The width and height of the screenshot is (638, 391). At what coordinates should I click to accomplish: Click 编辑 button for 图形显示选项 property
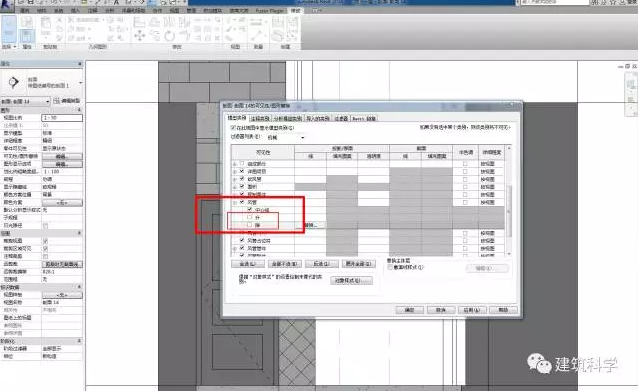click(x=62, y=164)
